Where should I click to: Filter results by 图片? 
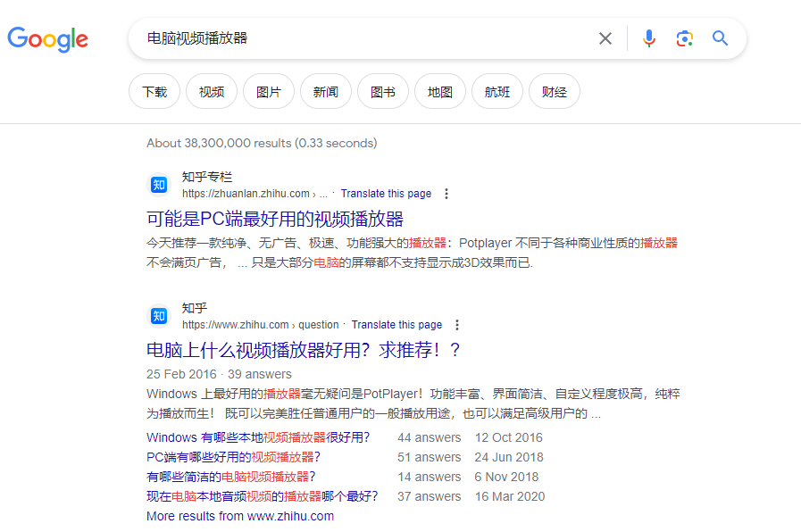point(269,91)
